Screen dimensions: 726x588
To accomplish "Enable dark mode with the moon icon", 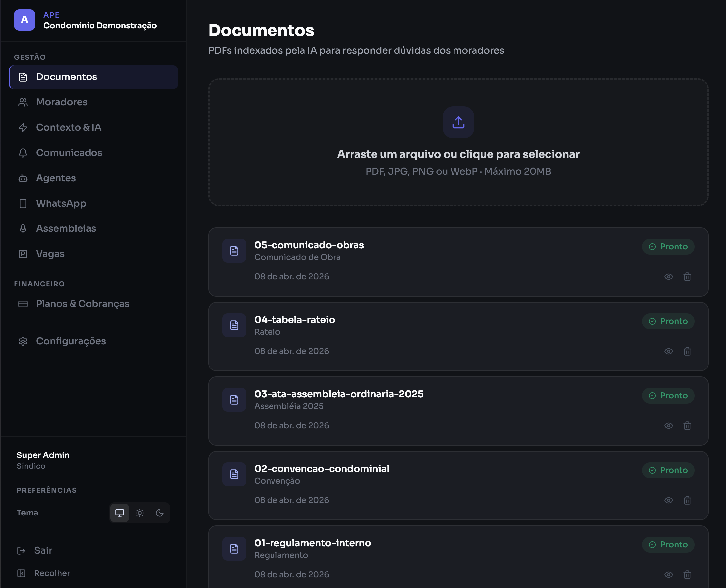I will click(160, 513).
